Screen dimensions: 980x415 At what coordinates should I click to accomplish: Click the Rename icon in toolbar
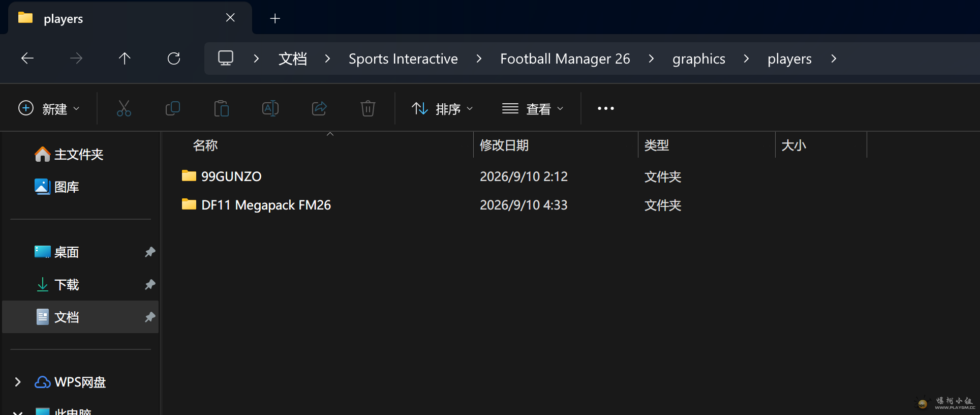tap(270, 108)
